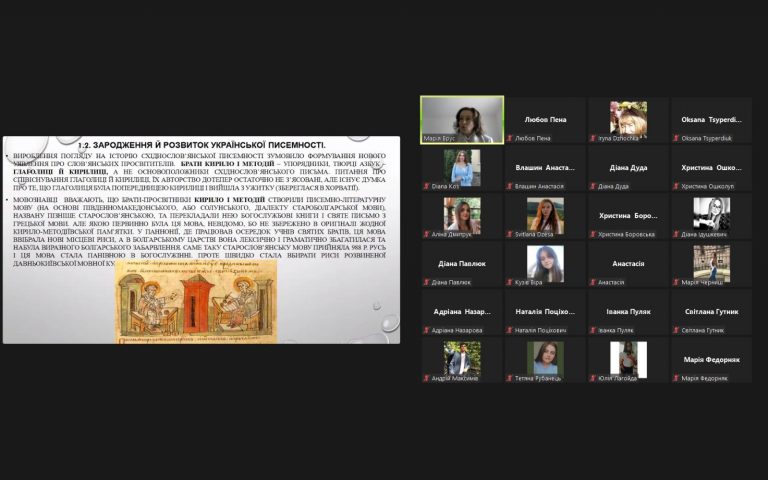Click the Іванка Пуляк name tile
Viewport: 768px width, 480px height.
click(x=628, y=312)
